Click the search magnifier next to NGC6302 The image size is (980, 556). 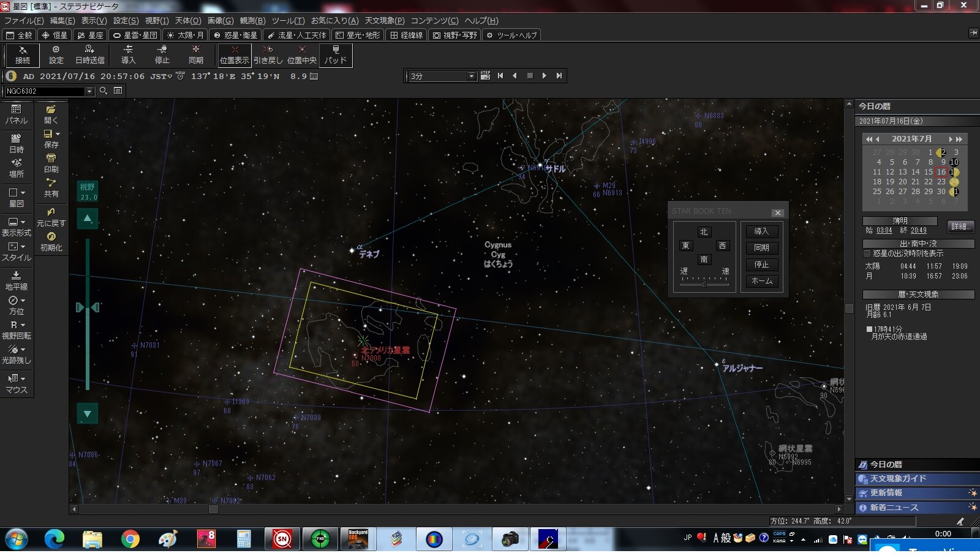point(104,91)
